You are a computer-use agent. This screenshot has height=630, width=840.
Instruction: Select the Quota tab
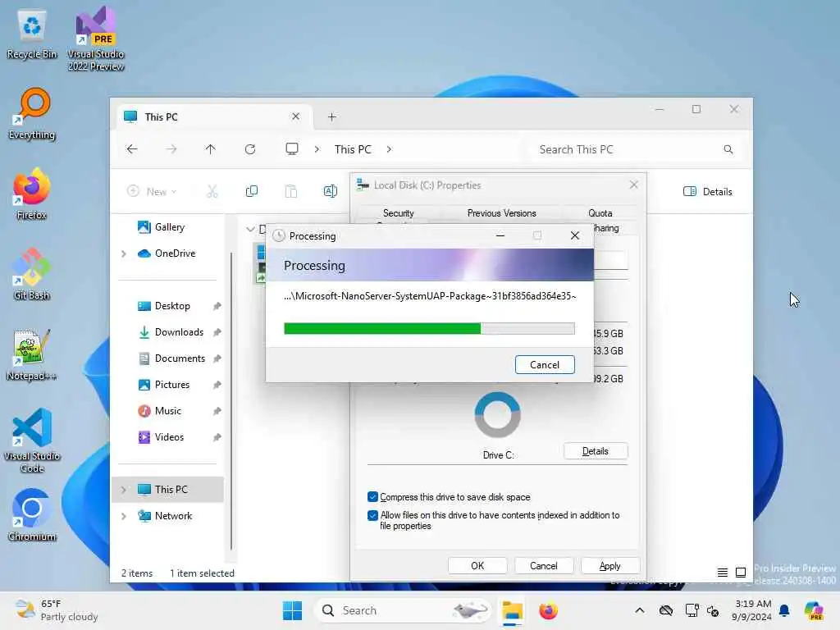(600, 212)
